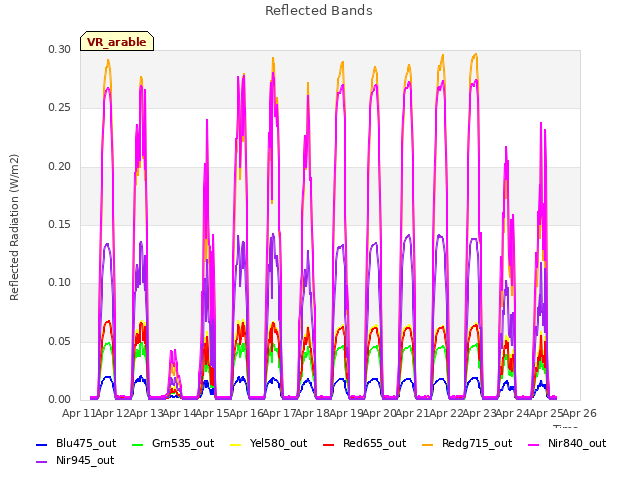640x480 pixels.
Task: Click the Nir945_out legend label
Action: click(85, 460)
